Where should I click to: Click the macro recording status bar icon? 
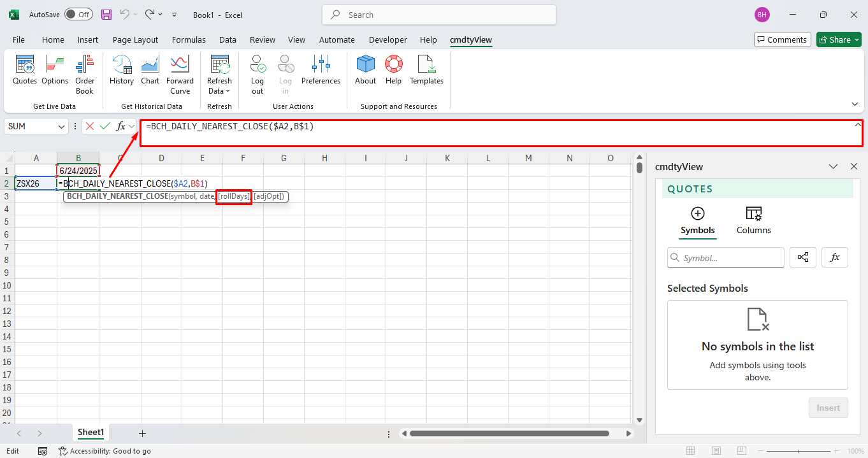43,451
